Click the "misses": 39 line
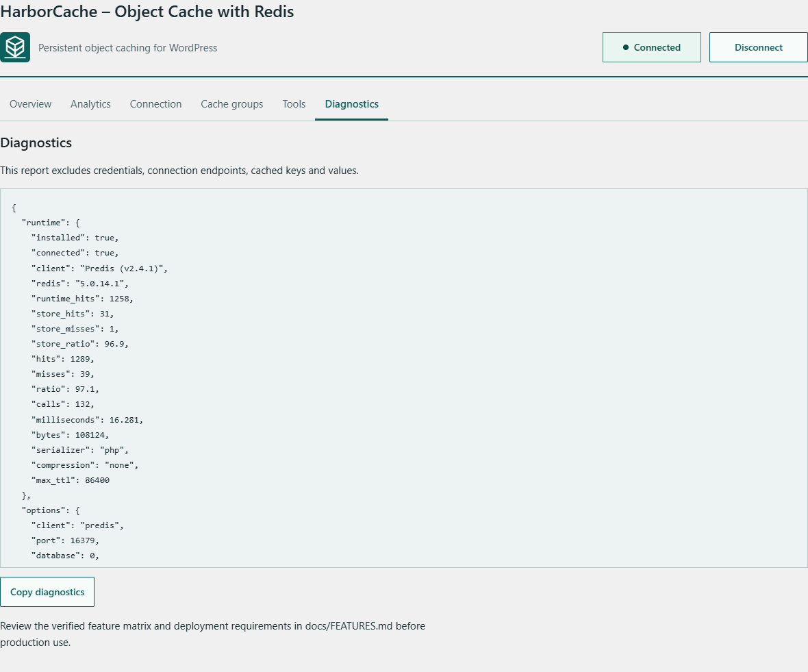The width and height of the screenshot is (808, 672). coord(63,374)
